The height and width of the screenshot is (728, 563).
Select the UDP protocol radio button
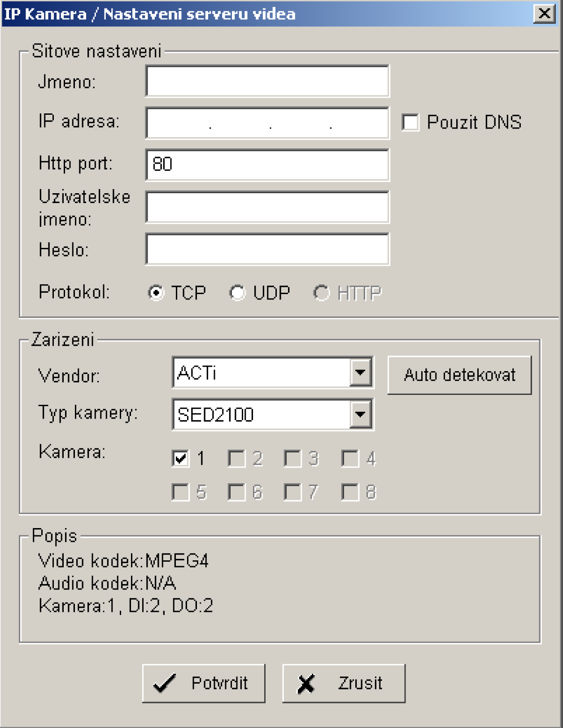pyautogui.click(x=237, y=293)
